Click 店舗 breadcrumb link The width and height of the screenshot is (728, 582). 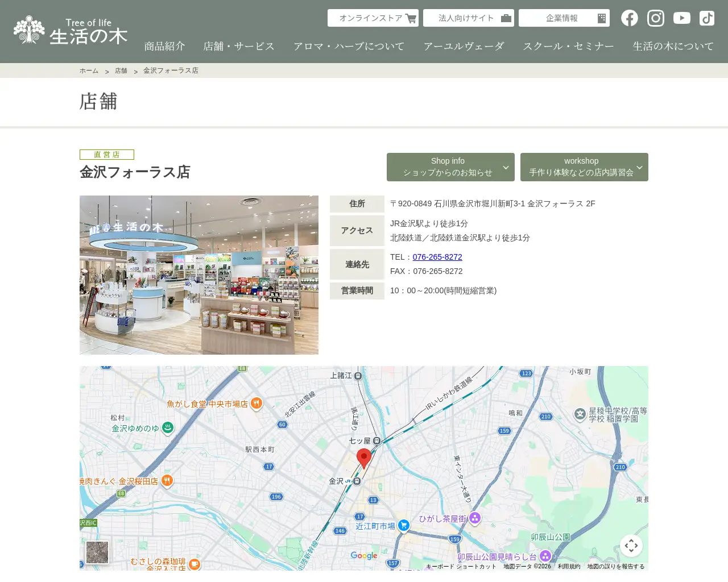coord(121,70)
